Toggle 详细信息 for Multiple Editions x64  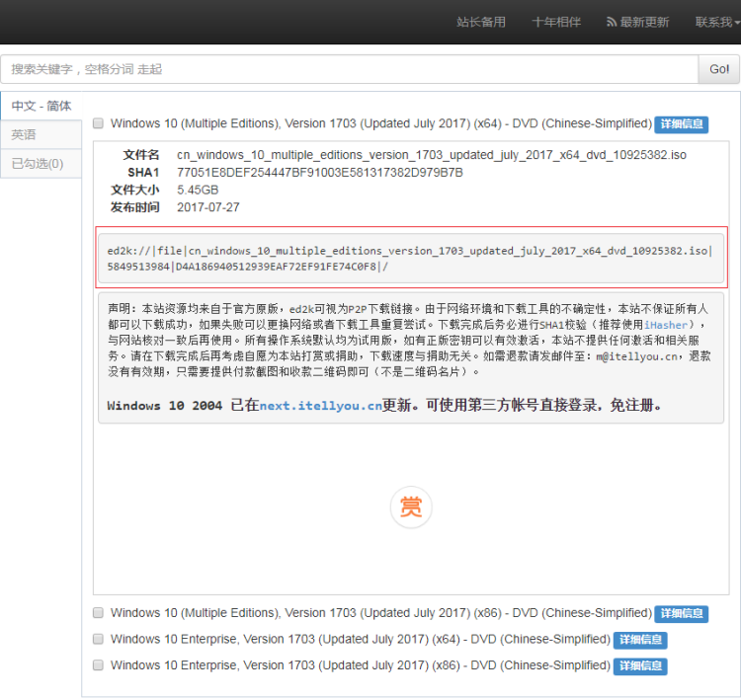pos(681,124)
